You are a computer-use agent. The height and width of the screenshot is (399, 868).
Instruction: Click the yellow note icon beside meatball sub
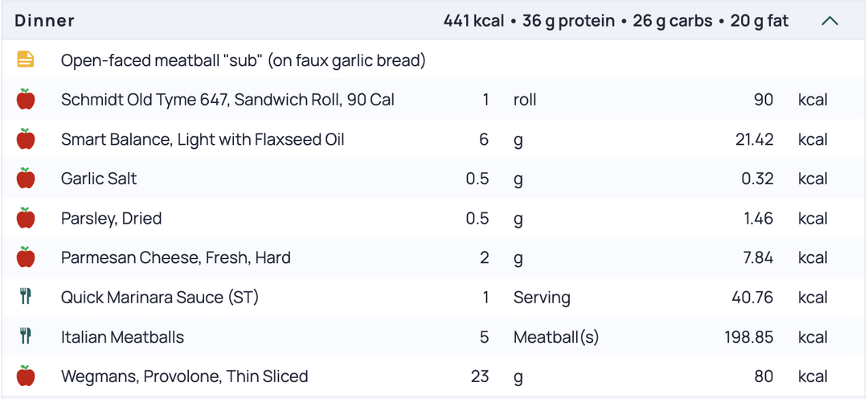pos(26,60)
